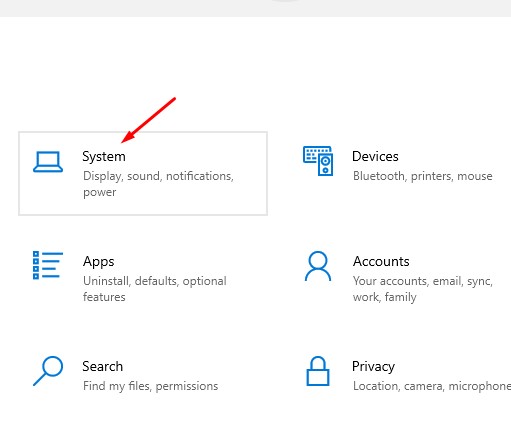Select 'Display, sound, notifications' description text

tap(158, 176)
